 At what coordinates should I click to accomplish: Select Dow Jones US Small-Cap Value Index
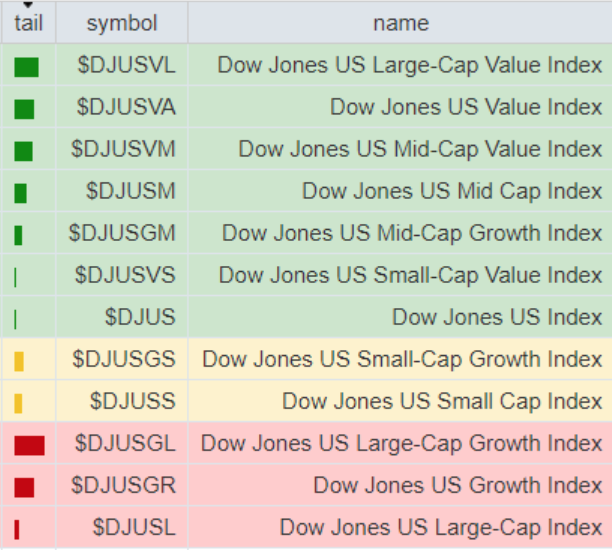pos(410,275)
